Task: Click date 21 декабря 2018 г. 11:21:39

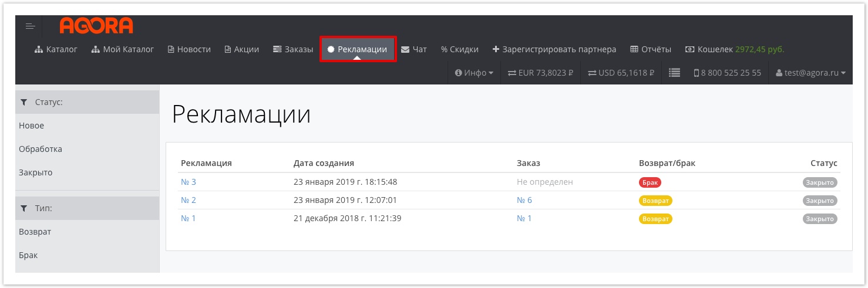Action: point(347,218)
